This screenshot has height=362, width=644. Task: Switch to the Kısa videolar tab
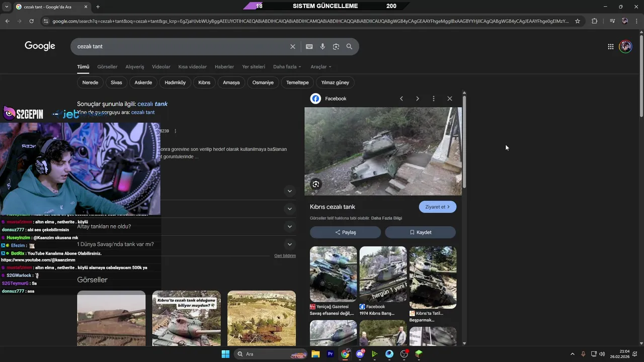tap(192, 66)
